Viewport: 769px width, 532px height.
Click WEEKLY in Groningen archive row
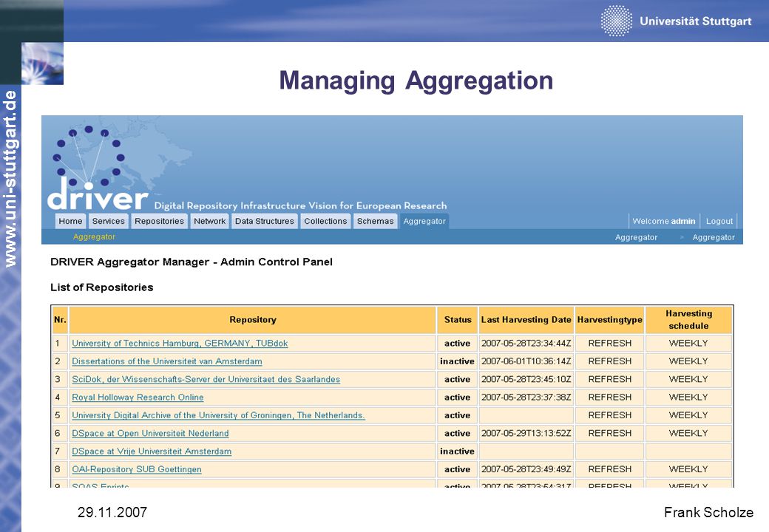[x=688, y=415]
